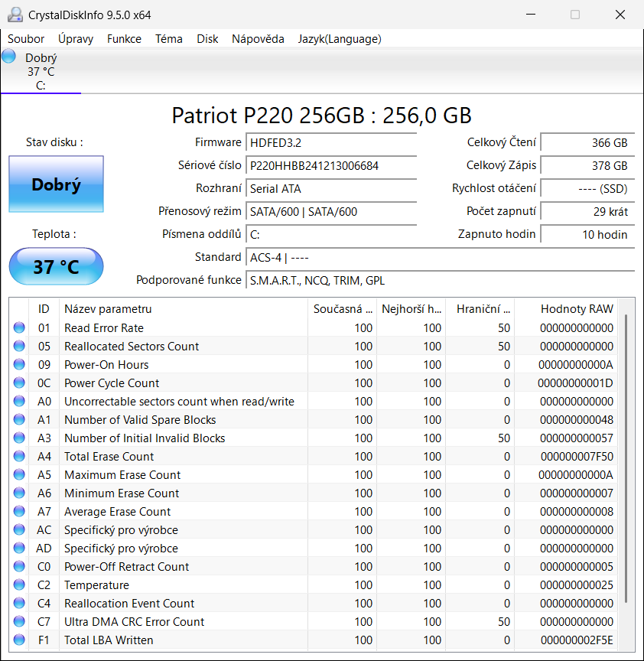
Task: Click status orb for Reallocated Sectors Count
Action: click(x=19, y=346)
